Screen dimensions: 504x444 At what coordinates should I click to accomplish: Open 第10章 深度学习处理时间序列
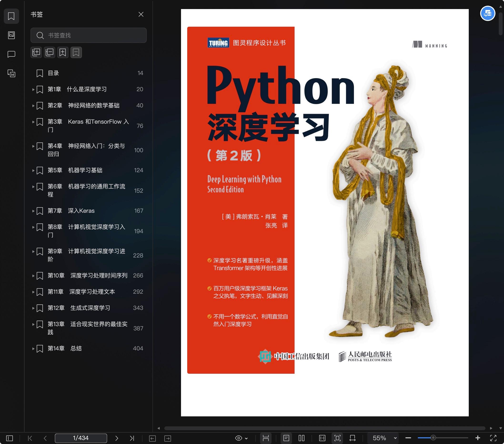point(88,275)
